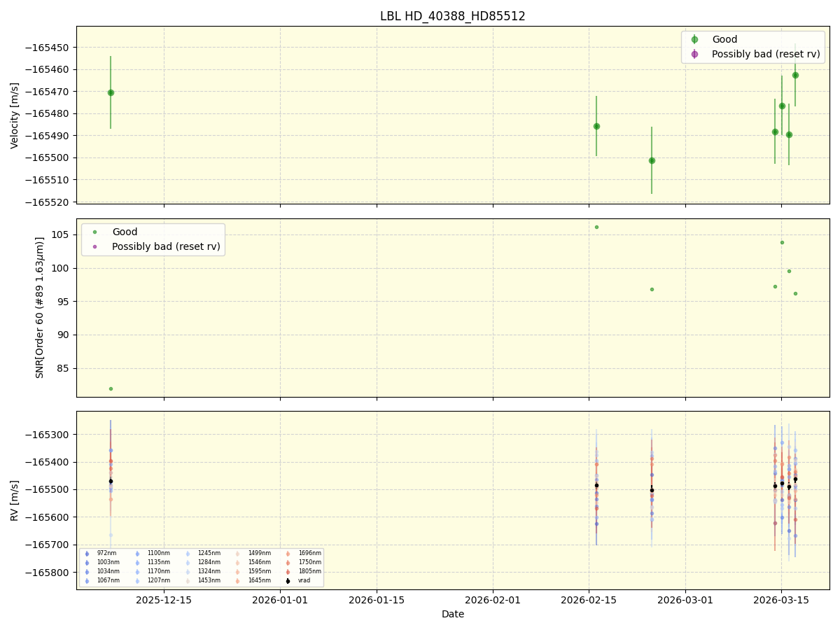The height and width of the screenshot is (630, 840).
Task: Open the RV wavelength legend panel
Action: pos(203,568)
